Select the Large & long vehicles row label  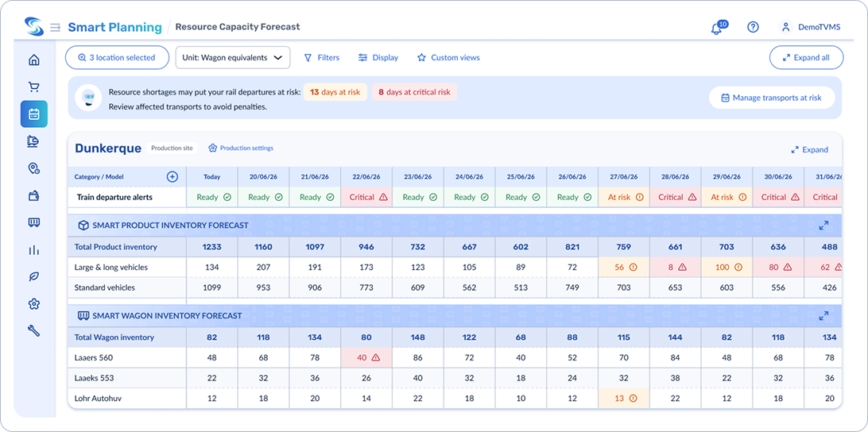111,267
